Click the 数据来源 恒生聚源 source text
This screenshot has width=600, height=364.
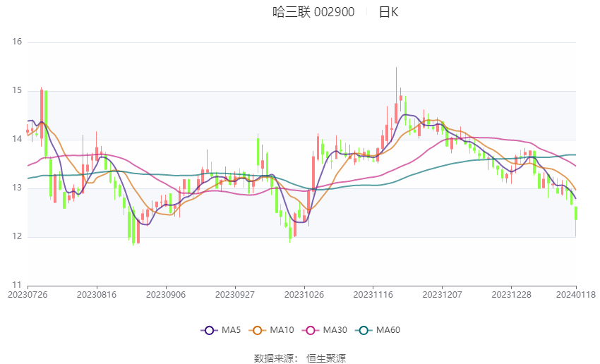(299, 358)
